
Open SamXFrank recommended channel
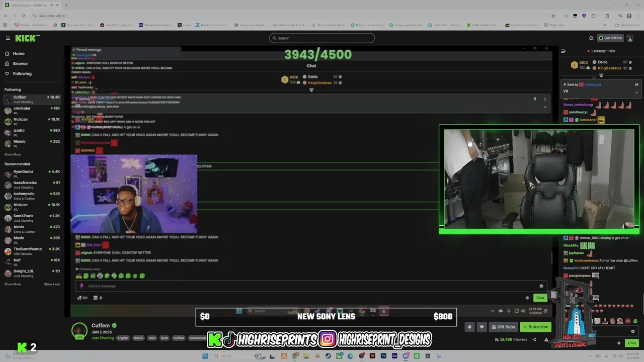tap(32, 218)
